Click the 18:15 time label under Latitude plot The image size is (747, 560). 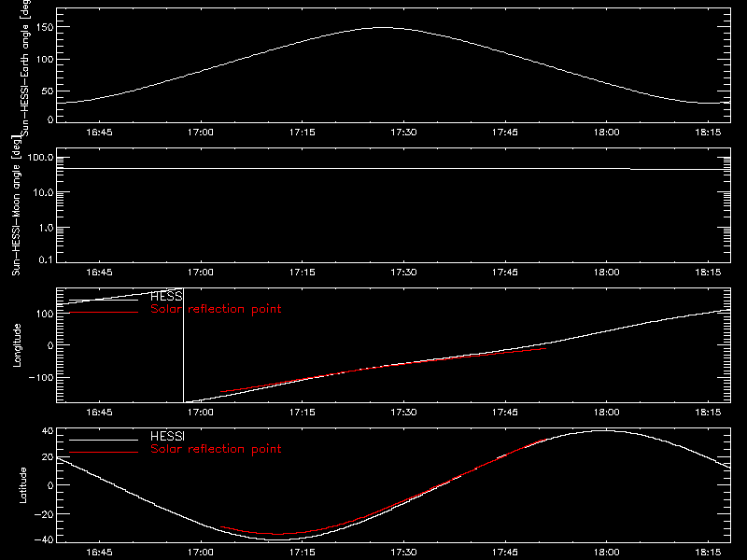[708, 553]
